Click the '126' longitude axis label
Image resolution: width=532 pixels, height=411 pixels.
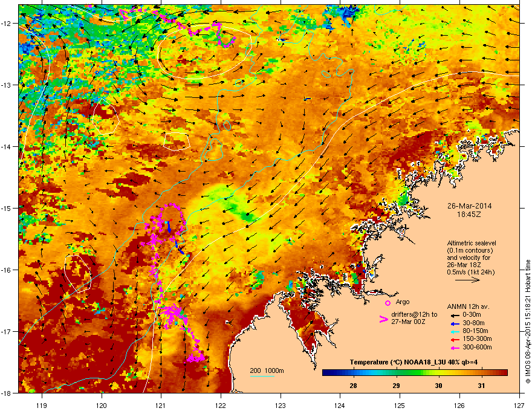459,406
